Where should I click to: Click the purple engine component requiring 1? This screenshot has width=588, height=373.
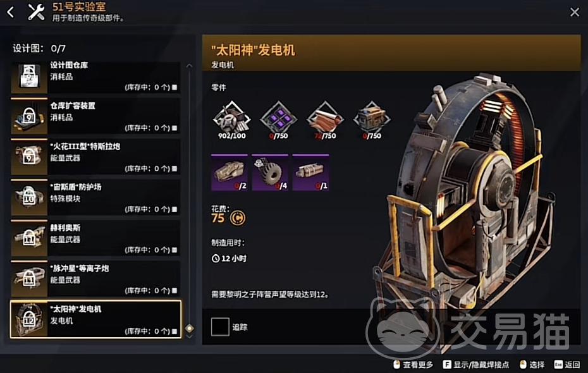(x=310, y=172)
